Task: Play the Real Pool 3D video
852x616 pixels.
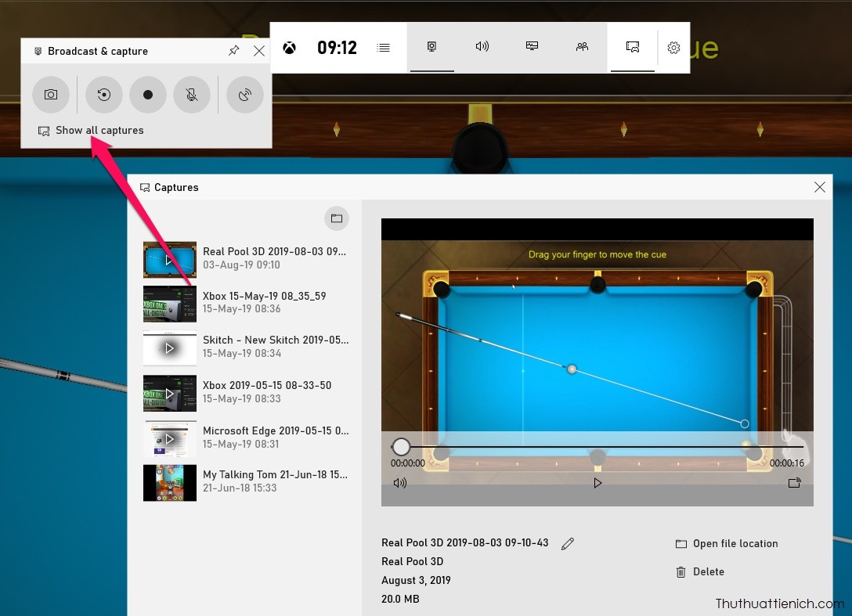Action: coord(597,483)
